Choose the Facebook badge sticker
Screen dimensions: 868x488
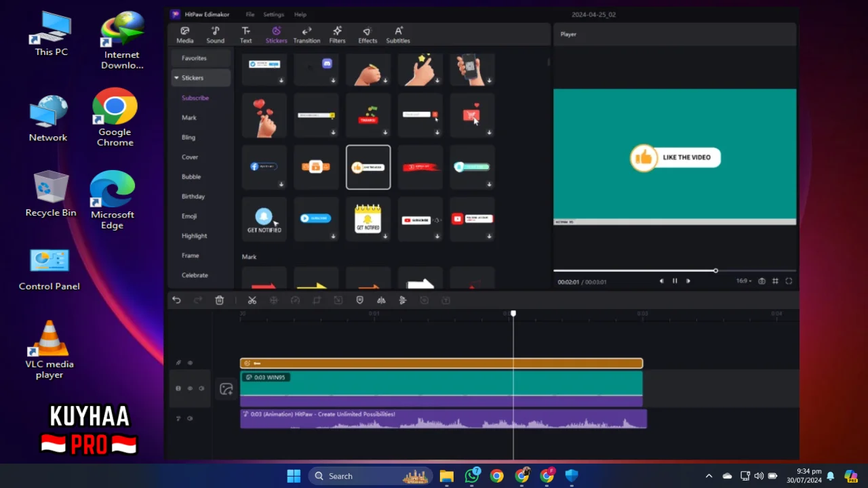264,167
